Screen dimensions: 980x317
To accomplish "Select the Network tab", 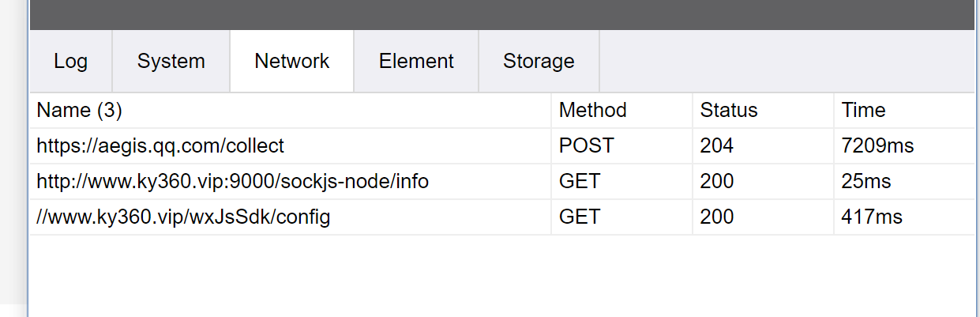I will (291, 62).
